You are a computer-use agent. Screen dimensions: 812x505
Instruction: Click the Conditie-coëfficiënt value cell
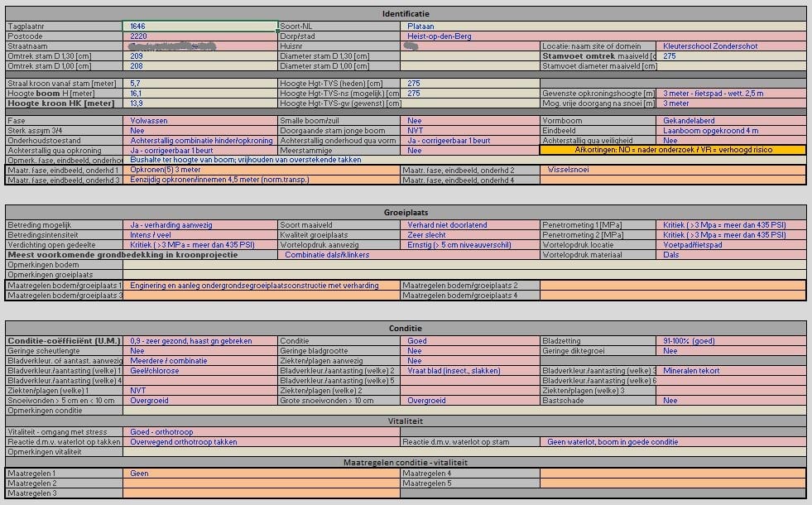pos(199,341)
